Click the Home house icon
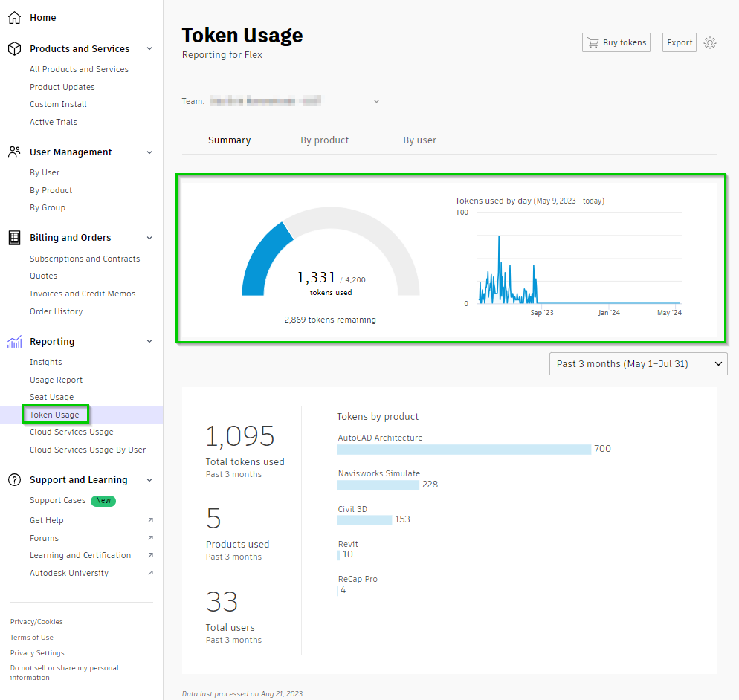Viewport: 739px width, 700px height. [x=15, y=17]
